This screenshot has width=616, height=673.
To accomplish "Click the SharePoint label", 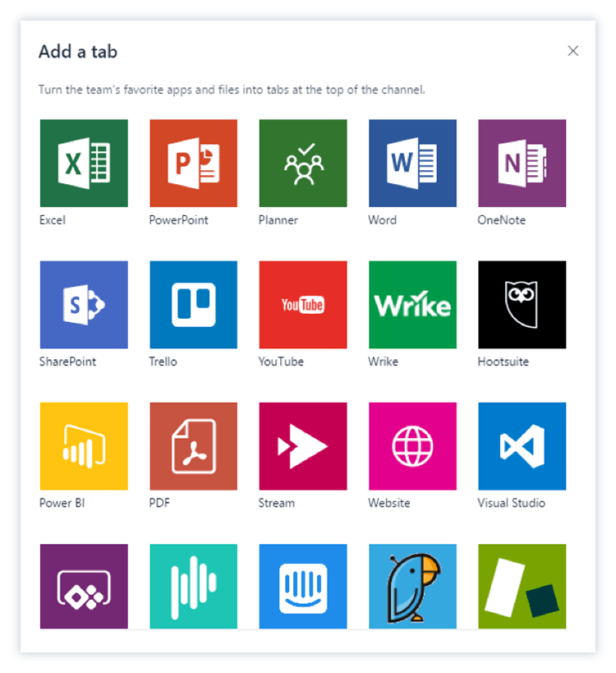I will tap(67, 362).
